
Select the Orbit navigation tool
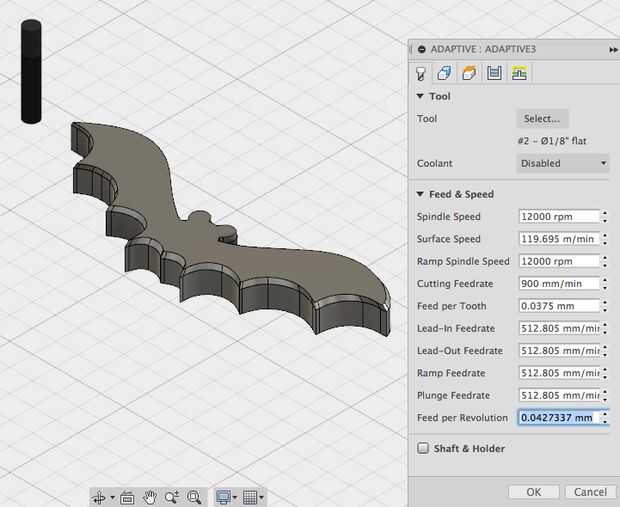pyautogui.click(x=99, y=497)
